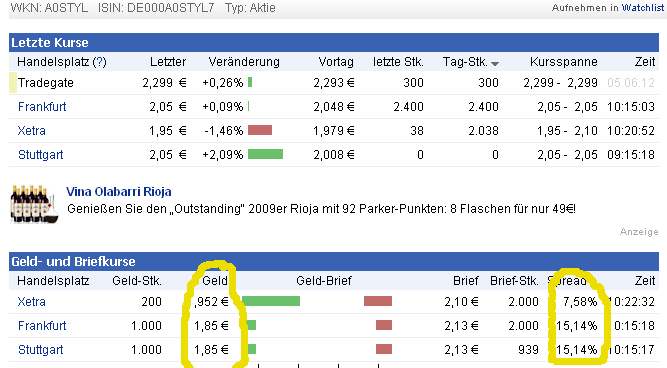Click the red Xetra change bar
The height and width of the screenshot is (368, 667).
[260, 130]
